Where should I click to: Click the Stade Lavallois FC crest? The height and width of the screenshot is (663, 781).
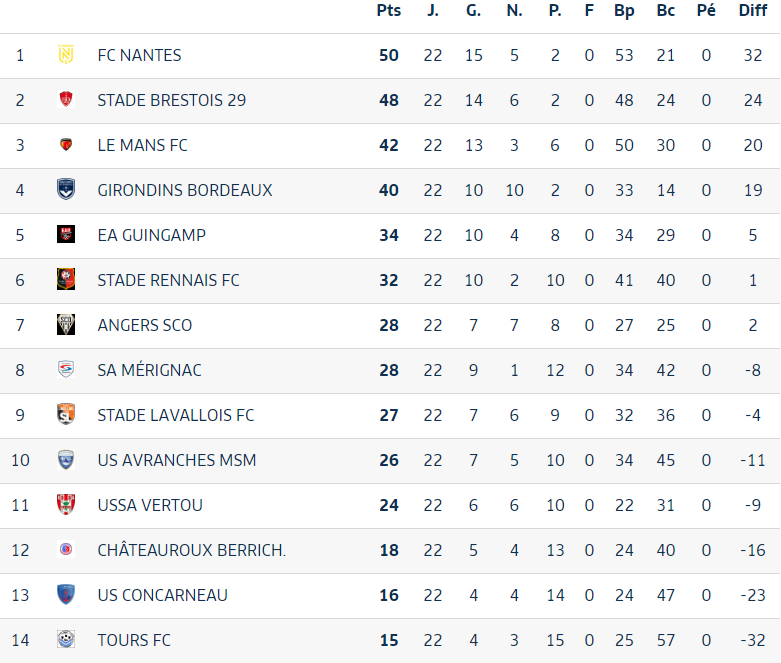point(66,414)
